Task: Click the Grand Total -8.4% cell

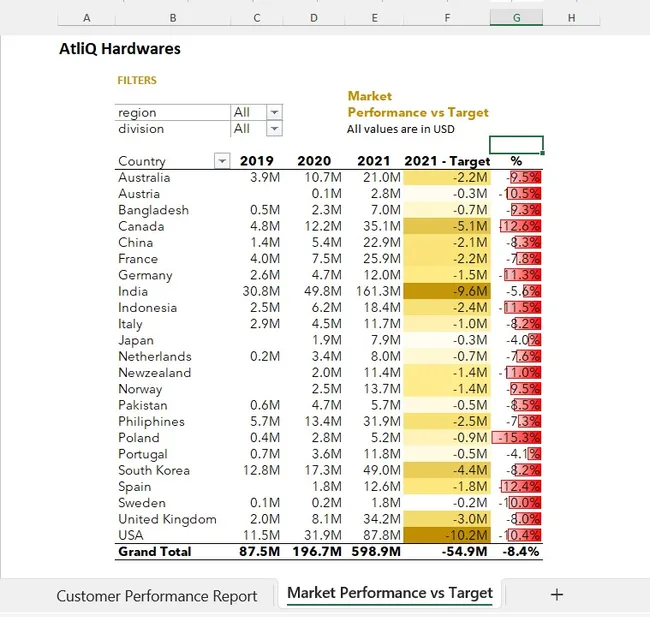Action: click(516, 551)
